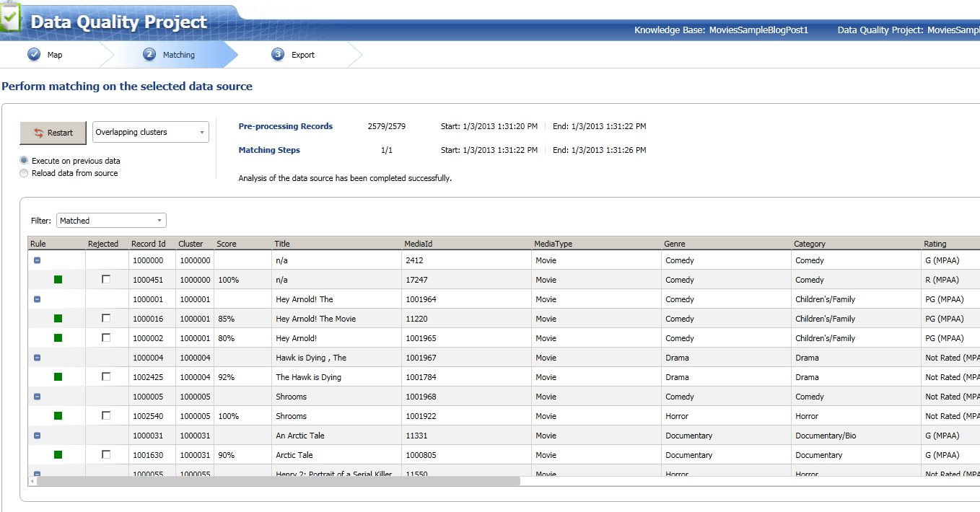Click the numbered Export step circle icon

coord(278,54)
